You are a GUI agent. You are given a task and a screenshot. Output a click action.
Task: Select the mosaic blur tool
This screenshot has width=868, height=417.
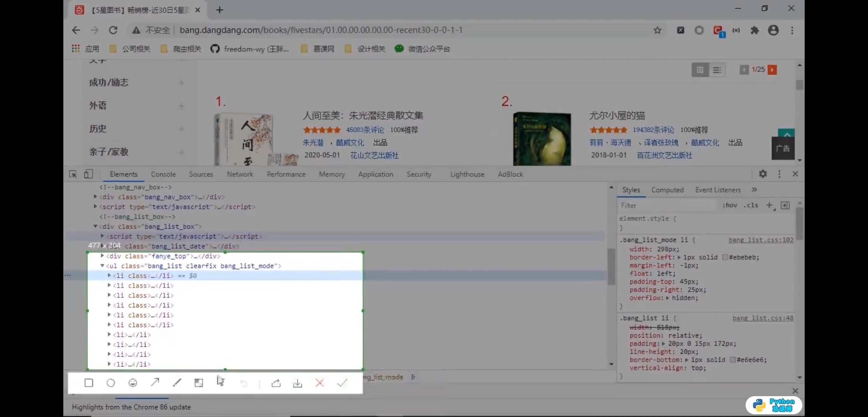(x=199, y=383)
